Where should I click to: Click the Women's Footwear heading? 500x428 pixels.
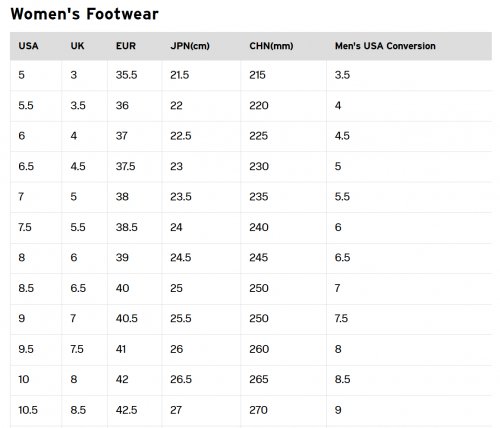[x=84, y=14]
